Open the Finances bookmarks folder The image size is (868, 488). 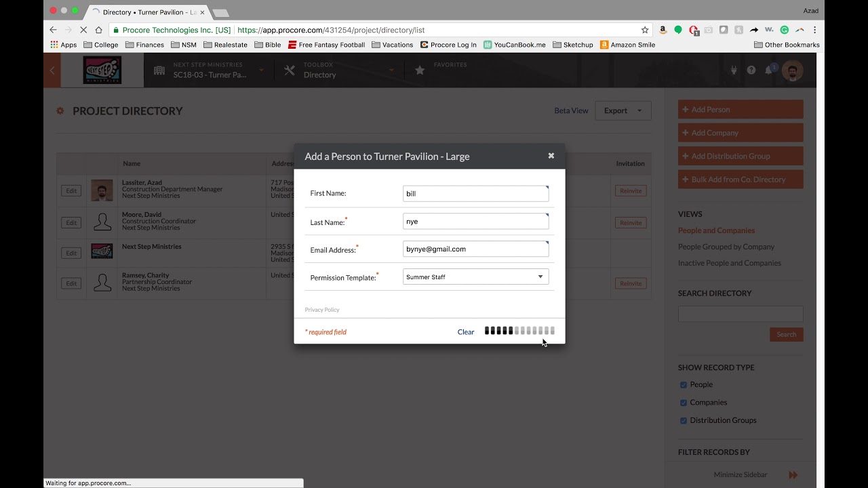145,45
